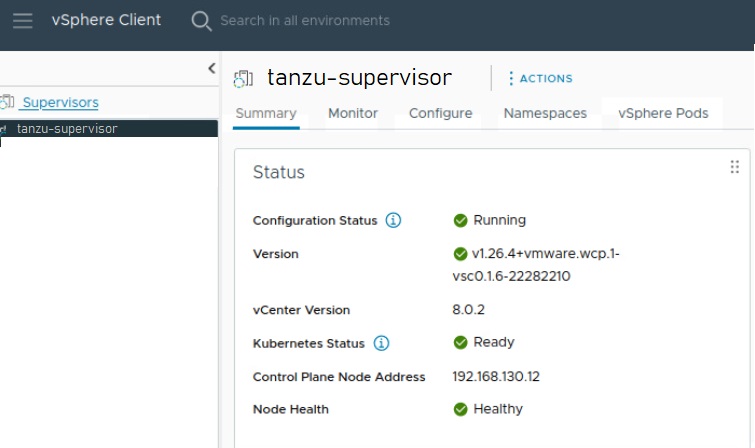Click the Configuration Status info icon
Image resolution: width=755 pixels, height=448 pixels.
pyautogui.click(x=393, y=220)
